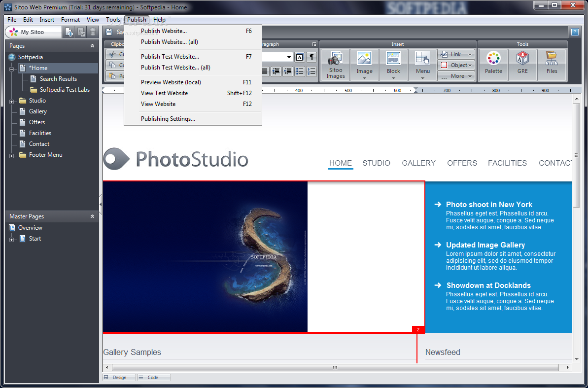Open Paragraph group dialog launcher

pos(314,44)
